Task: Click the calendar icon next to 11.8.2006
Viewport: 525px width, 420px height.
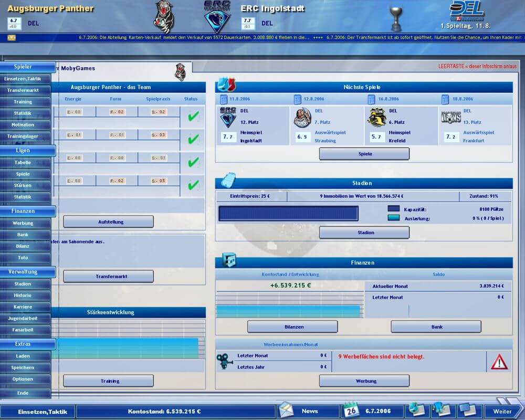Action: [x=223, y=99]
